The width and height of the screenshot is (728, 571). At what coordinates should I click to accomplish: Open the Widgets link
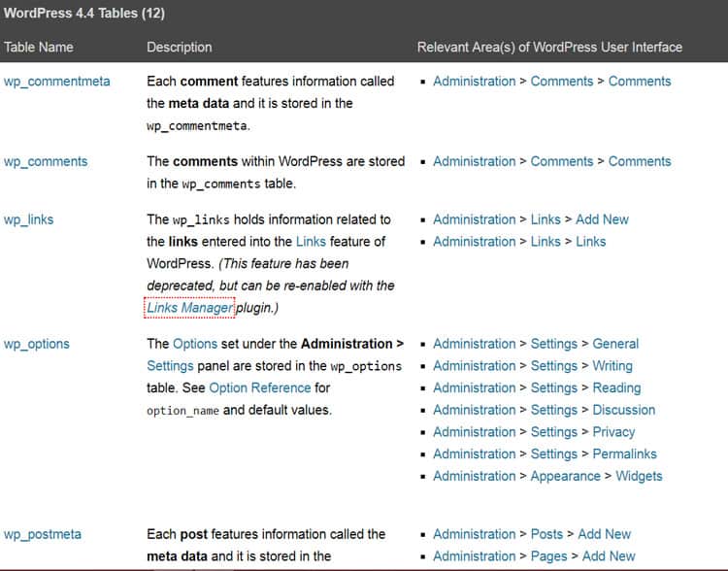click(x=639, y=476)
